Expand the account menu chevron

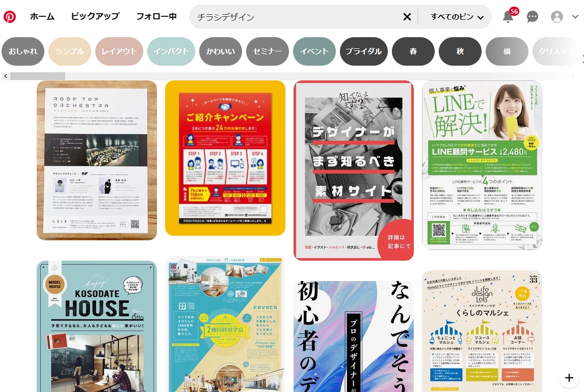(x=575, y=17)
